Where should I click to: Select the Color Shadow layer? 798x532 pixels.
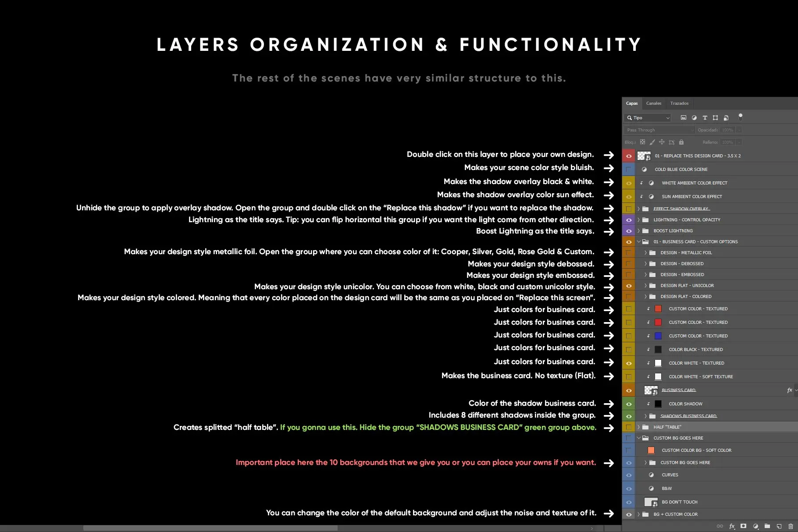[x=685, y=404]
